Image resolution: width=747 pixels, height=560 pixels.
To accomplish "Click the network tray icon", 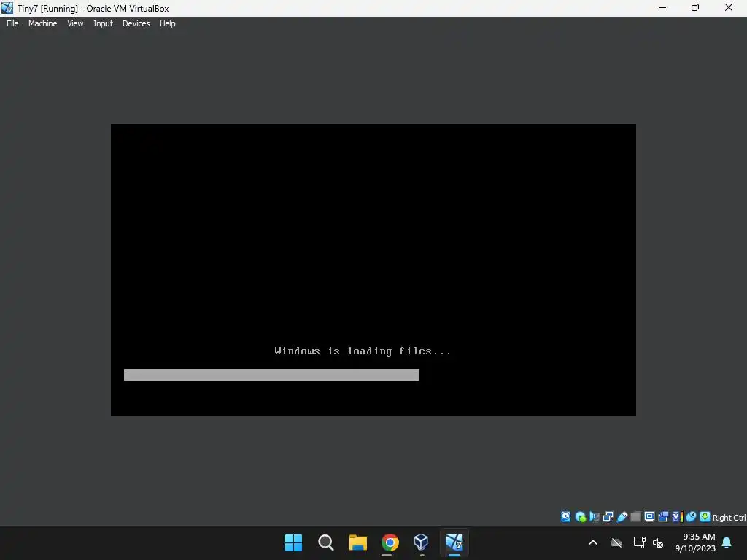I will [639, 542].
